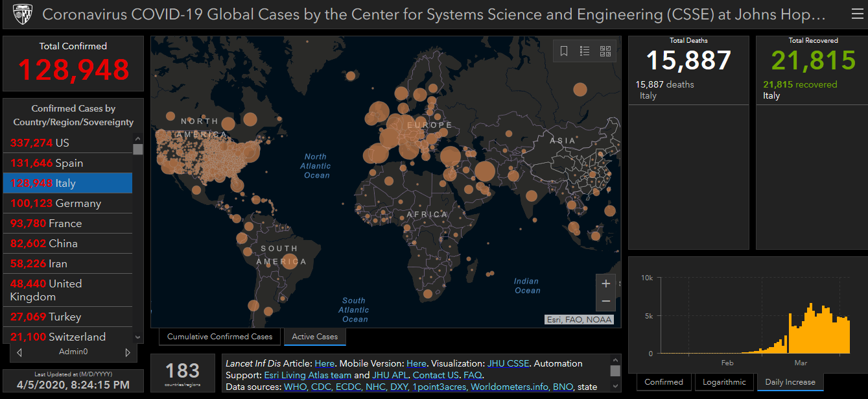
Task: Open the hamburger menu in the header
Action: click(857, 14)
